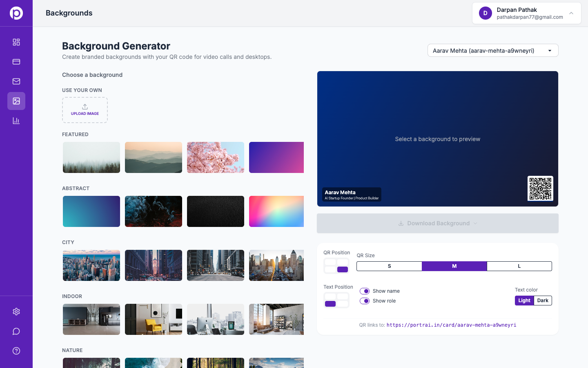Select the aerial skyline City background
This screenshot has width=588, height=368.
(x=91, y=265)
